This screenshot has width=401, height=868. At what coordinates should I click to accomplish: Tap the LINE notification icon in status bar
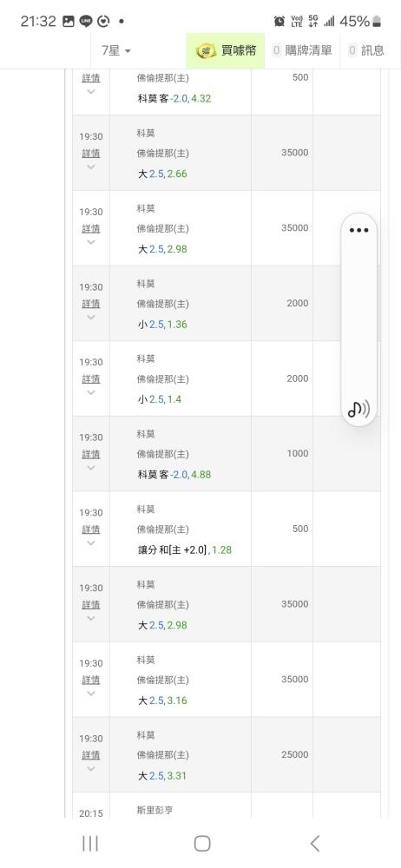[x=86, y=22]
